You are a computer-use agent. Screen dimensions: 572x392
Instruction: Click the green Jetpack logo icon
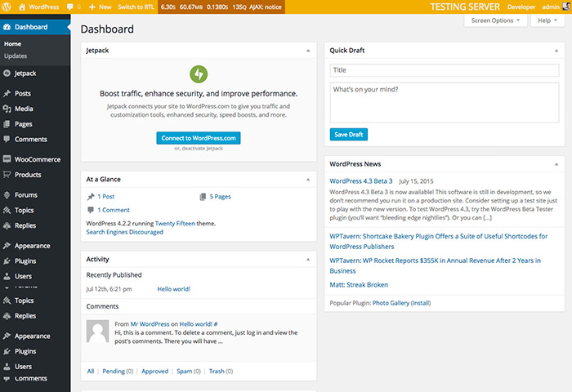[x=199, y=74]
